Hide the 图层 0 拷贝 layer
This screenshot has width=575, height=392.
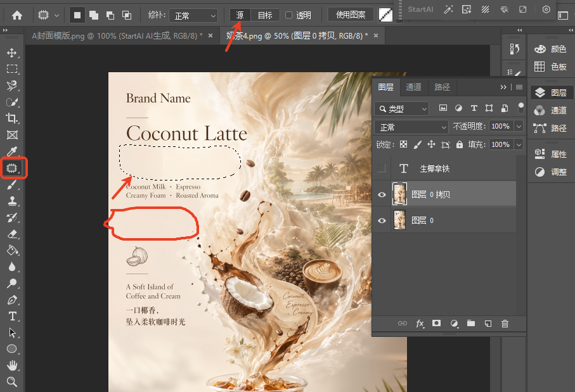382,194
